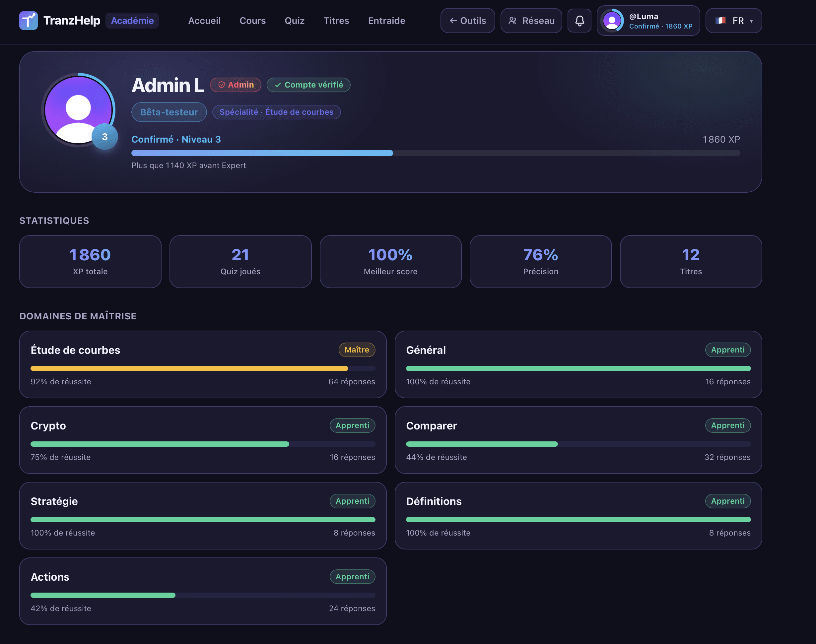The height and width of the screenshot is (644, 816).
Task: Click the Réseau people icon button
Action: pos(531,20)
